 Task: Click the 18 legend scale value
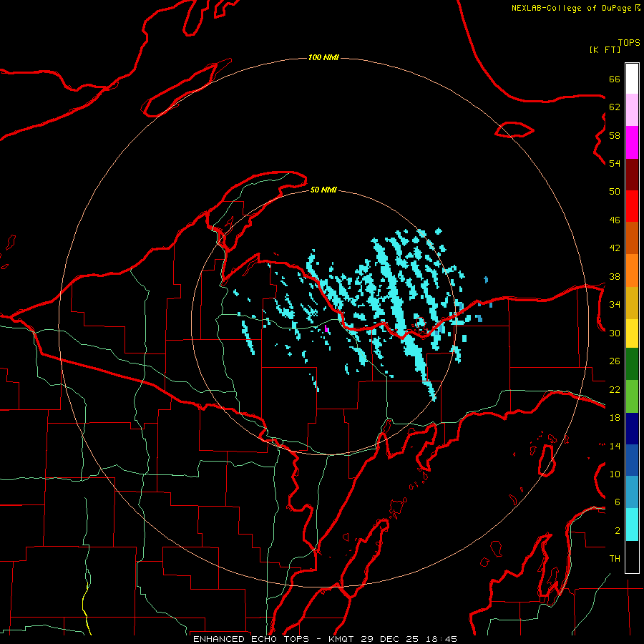615,418
